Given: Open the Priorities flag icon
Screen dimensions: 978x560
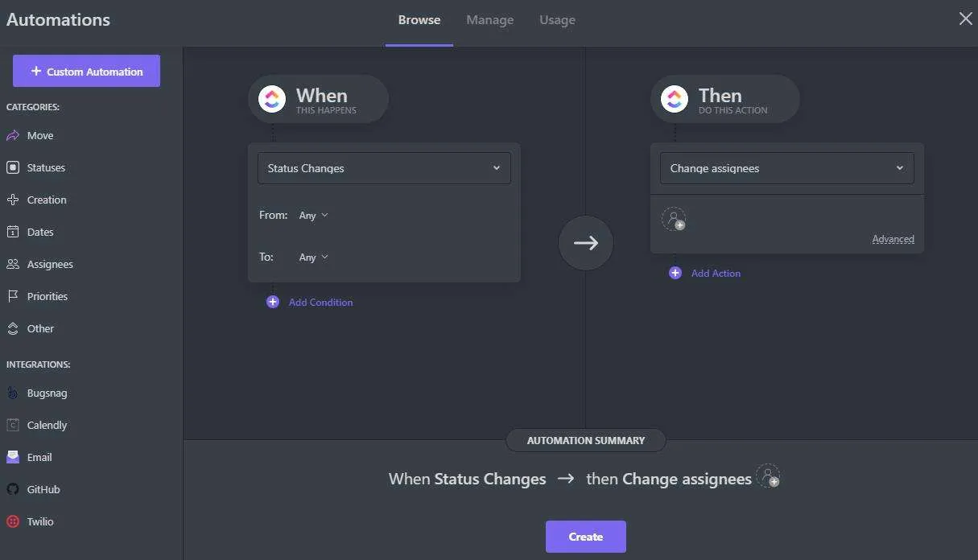Looking at the screenshot, I should click(13, 296).
